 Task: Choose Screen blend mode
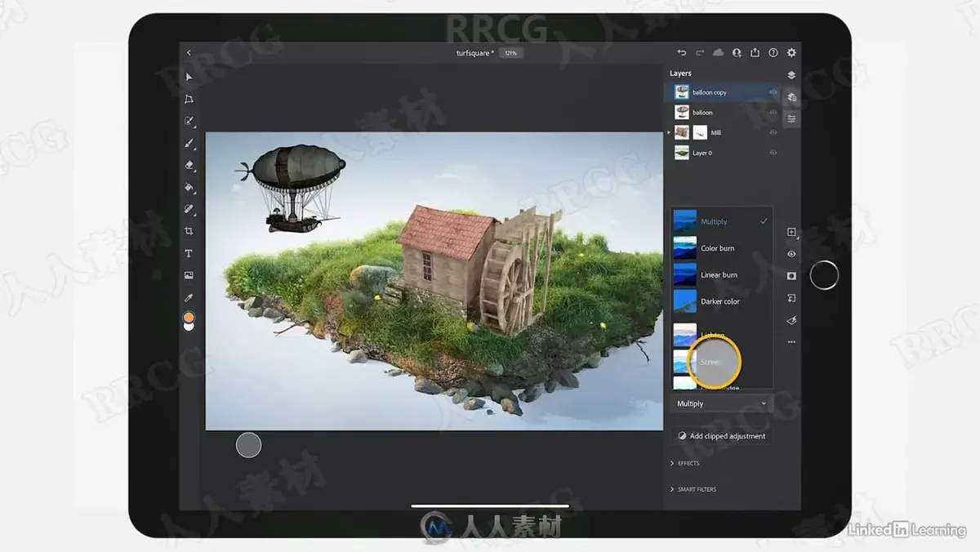pyautogui.click(x=722, y=362)
